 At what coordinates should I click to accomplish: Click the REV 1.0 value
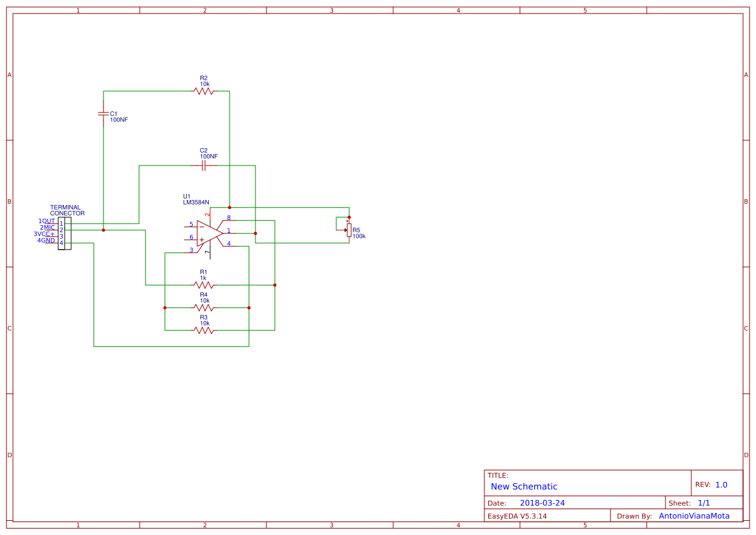click(x=721, y=485)
